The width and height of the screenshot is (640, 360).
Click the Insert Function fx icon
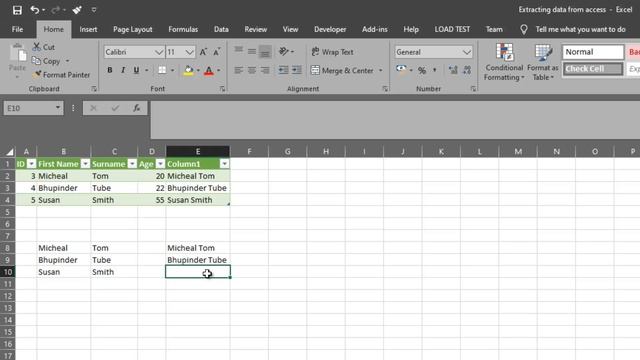click(x=137, y=108)
